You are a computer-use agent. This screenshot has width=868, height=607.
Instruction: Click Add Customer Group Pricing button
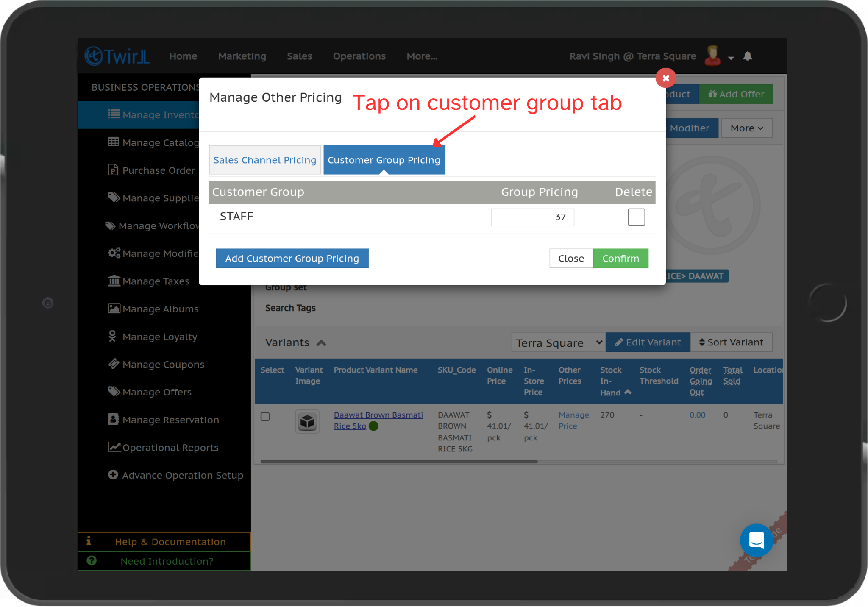(292, 258)
